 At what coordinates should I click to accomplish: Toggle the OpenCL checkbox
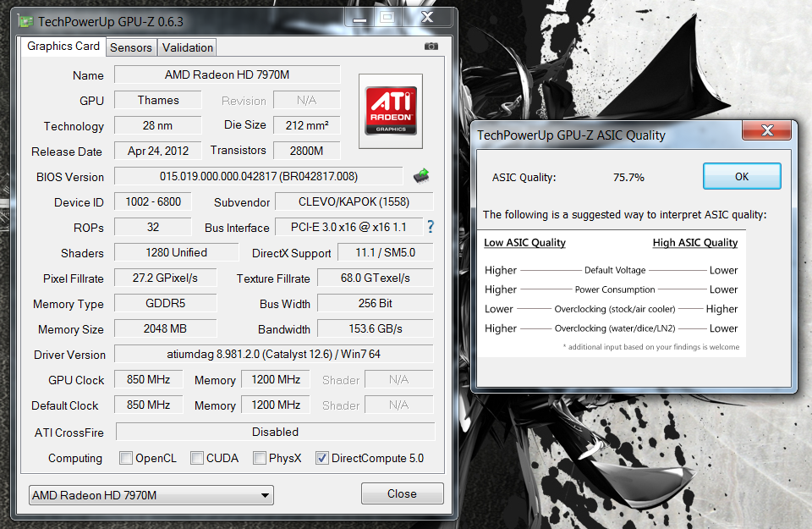pyautogui.click(x=126, y=458)
